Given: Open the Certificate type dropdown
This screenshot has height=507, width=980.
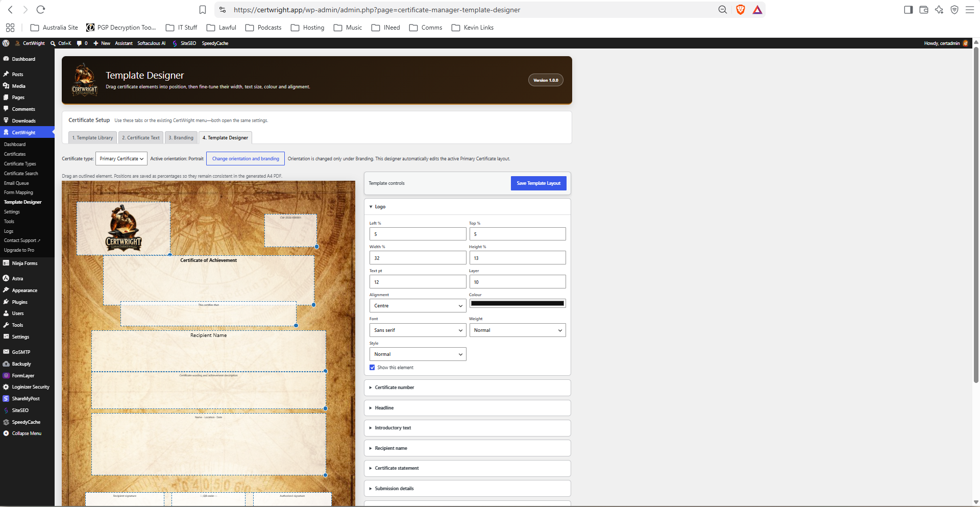Looking at the screenshot, I should [x=121, y=159].
